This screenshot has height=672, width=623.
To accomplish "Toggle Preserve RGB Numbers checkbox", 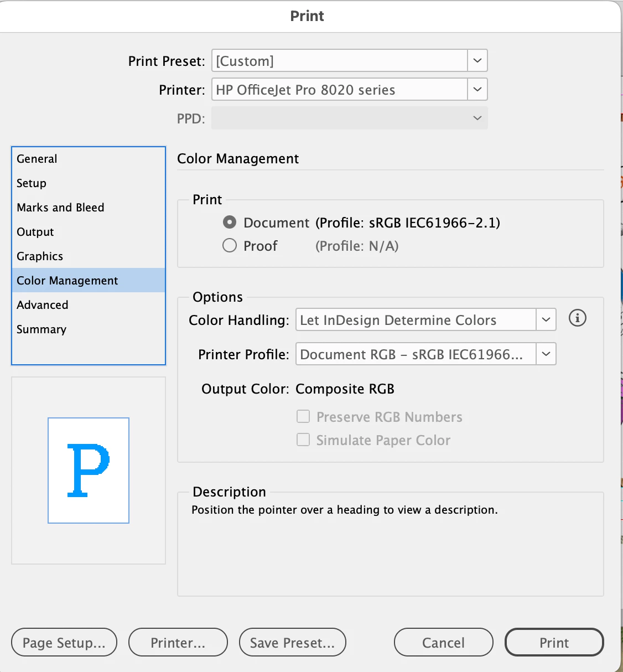I will tap(303, 416).
